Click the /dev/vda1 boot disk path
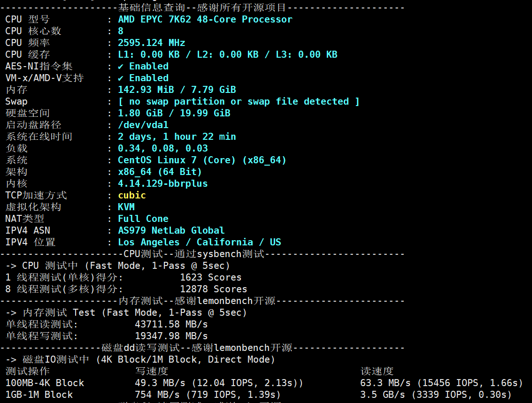Viewport: 532px width, 403px height. pos(143,125)
